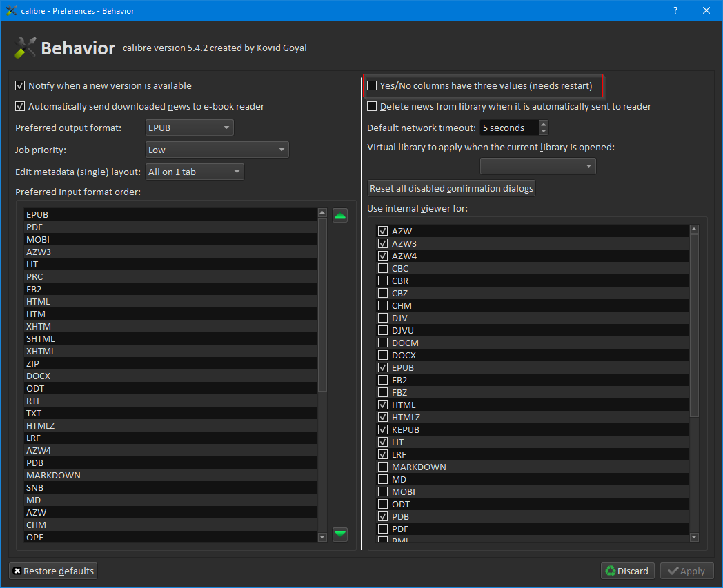This screenshot has height=588, width=723.
Task: Click the calibre icon in title bar
Action: pyautogui.click(x=11, y=10)
